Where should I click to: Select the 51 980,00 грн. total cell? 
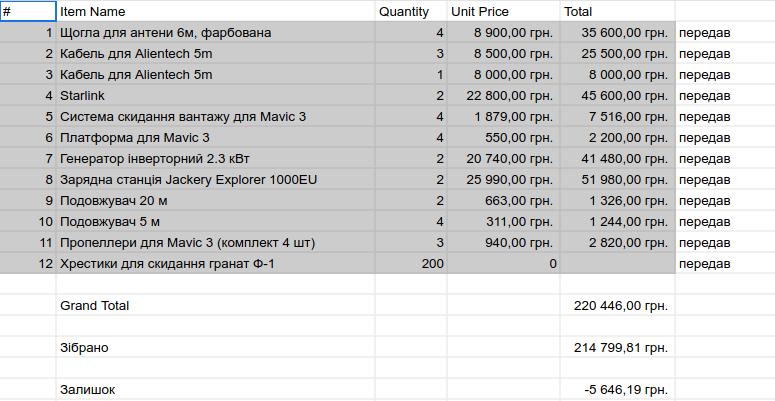point(616,180)
